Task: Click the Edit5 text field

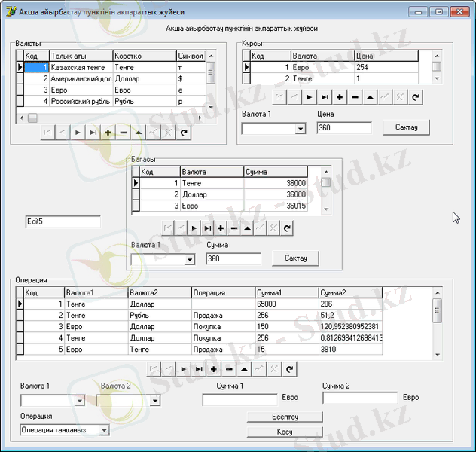Action: pyautogui.click(x=63, y=221)
